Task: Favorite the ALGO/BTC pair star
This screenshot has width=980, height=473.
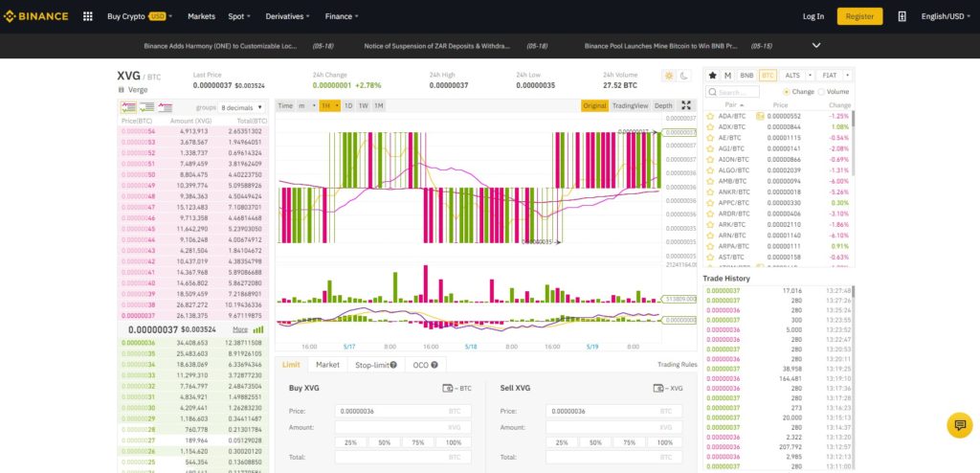Action: (x=710, y=170)
